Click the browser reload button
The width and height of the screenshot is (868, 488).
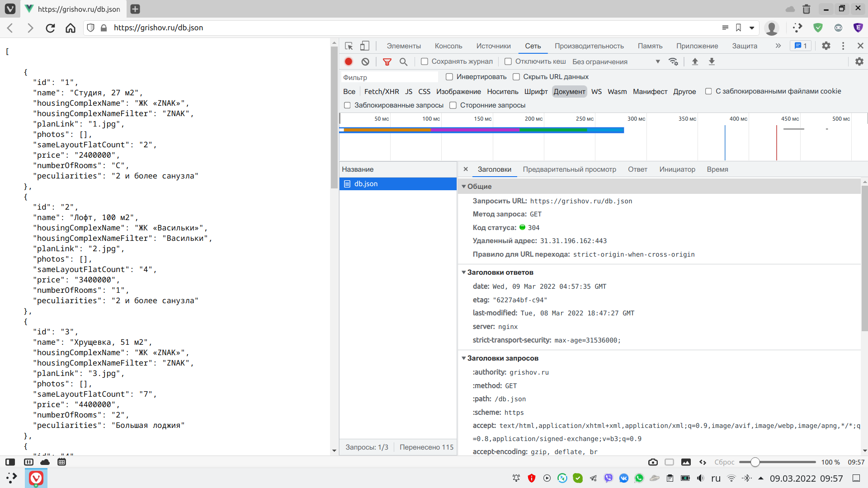(50, 28)
